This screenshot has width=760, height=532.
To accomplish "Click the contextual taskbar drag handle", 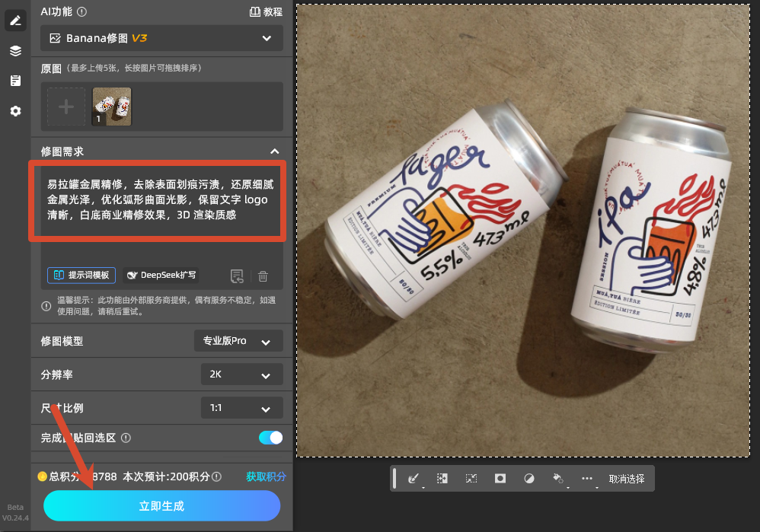I will point(394,479).
